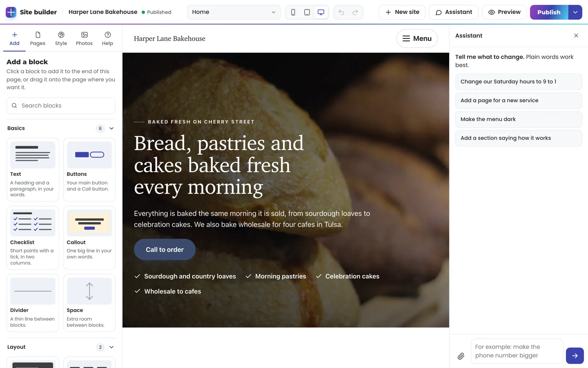Image resolution: width=588 pixels, height=368 pixels.
Task: Add a Space block
Action: [x=89, y=303]
